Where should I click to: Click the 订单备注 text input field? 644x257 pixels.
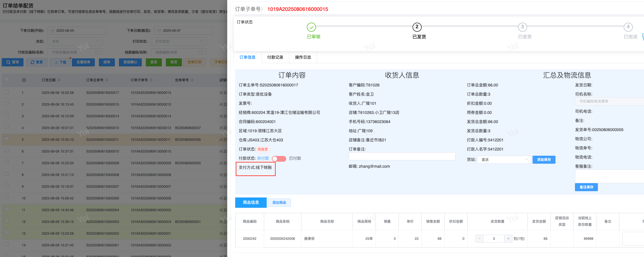(x=402, y=156)
